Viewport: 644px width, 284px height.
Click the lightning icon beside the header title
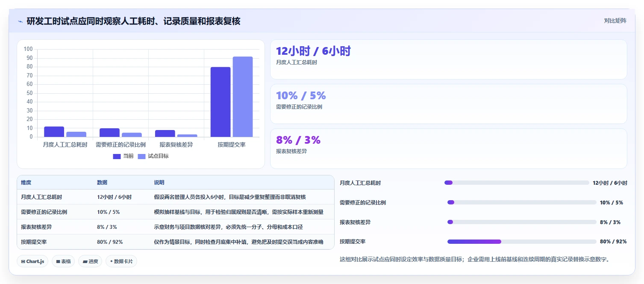point(20,21)
